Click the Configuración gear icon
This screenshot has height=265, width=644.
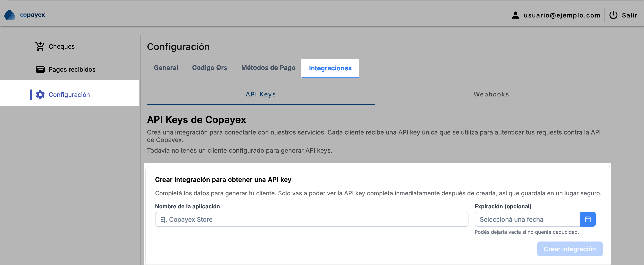point(40,94)
